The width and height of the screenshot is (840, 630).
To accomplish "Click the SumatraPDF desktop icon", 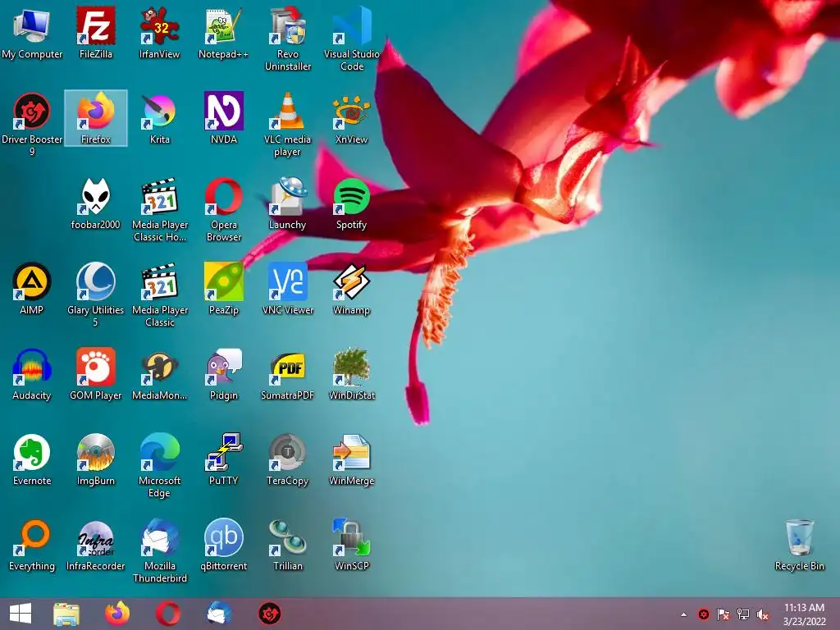I will (288, 374).
